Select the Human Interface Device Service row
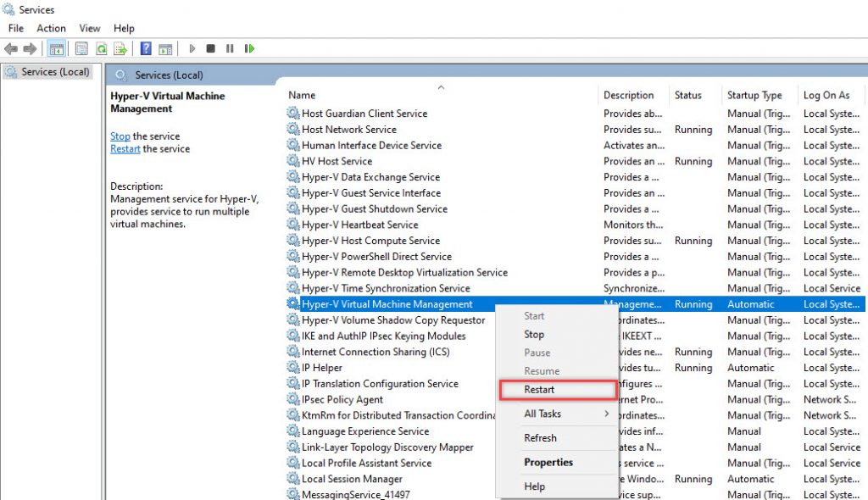Image resolution: width=868 pixels, height=500 pixels. pos(575,145)
